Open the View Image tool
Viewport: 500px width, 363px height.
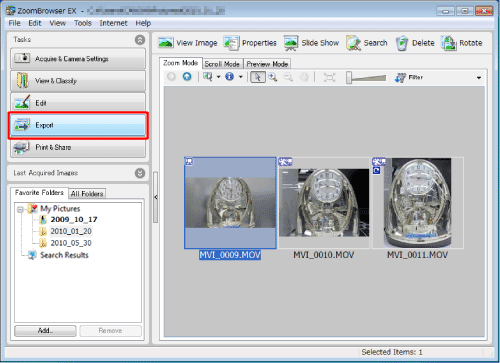(x=187, y=43)
